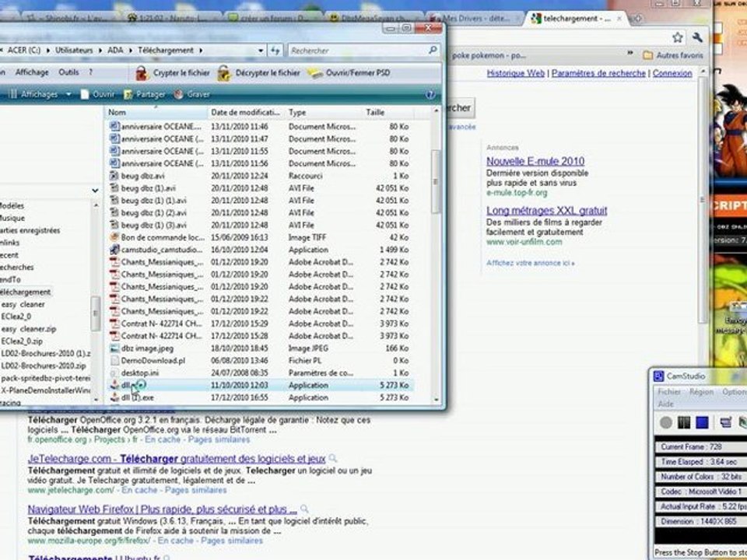Image resolution: width=747 pixels, height=560 pixels.
Task: Click the Décrypter le fichier icon
Action: (224, 73)
